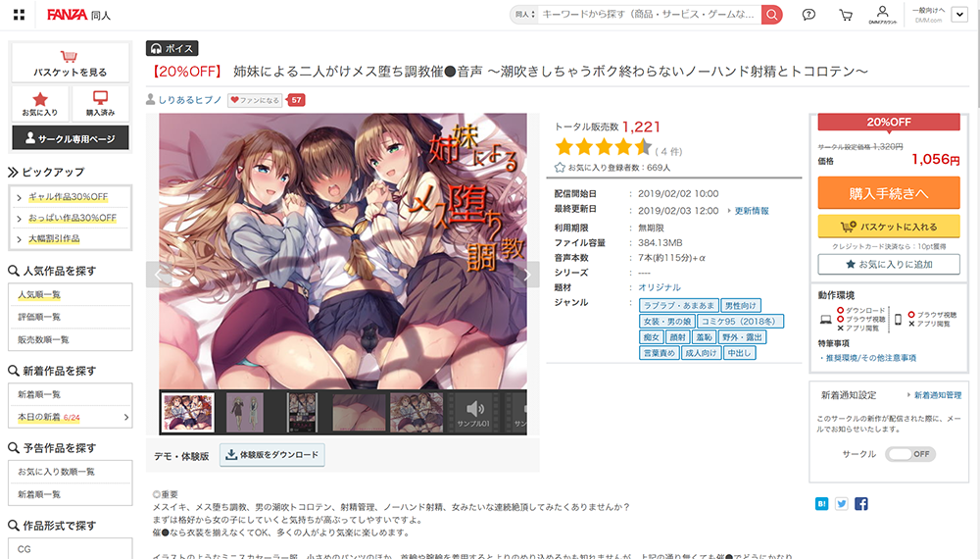This screenshot has height=559, width=980.
Task: Open 更新情報 link
Action: point(752,211)
